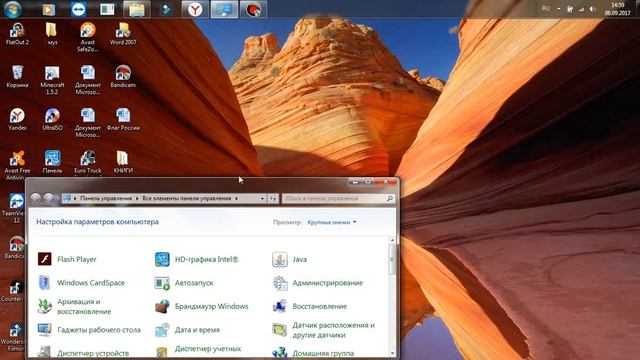Refresh the Control Panel view
The width and height of the screenshot is (640, 360).
pyautogui.click(x=273, y=198)
